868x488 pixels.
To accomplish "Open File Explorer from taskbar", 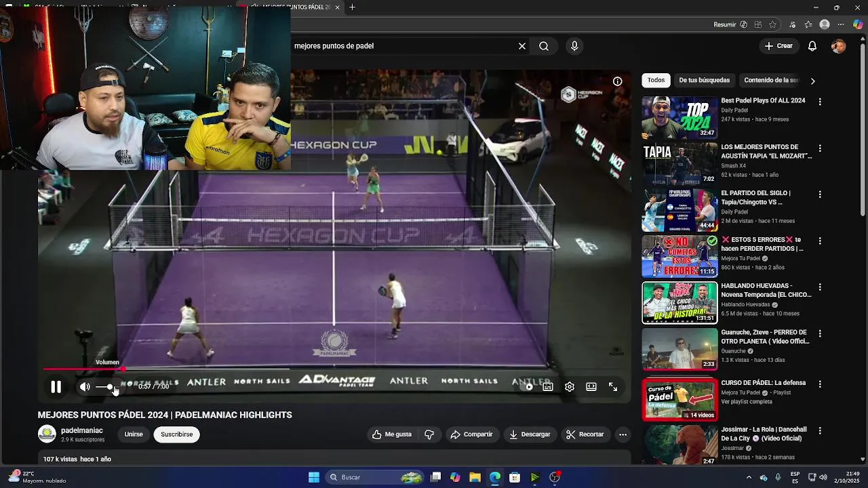I will coord(475,477).
